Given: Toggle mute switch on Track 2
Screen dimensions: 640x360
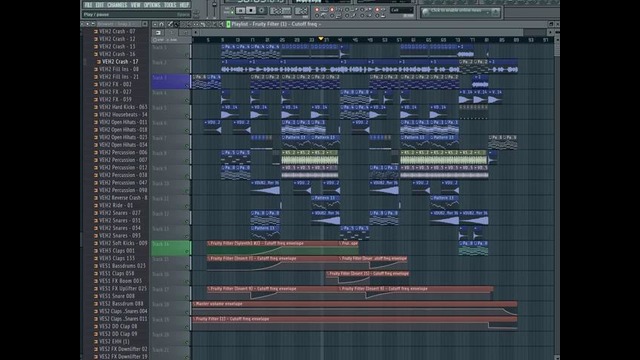Looking at the screenshot, I should tap(187, 70).
